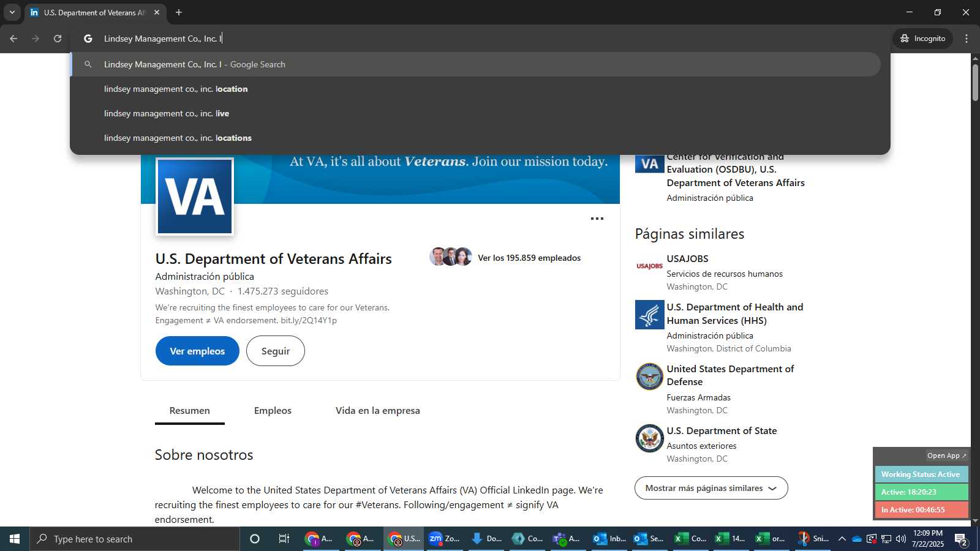Open Outlook 'Se...' taskbar window

[x=649, y=539]
